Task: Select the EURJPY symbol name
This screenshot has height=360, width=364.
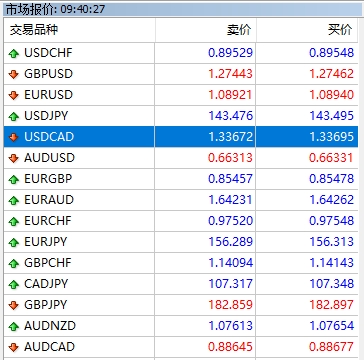Action: (x=46, y=242)
